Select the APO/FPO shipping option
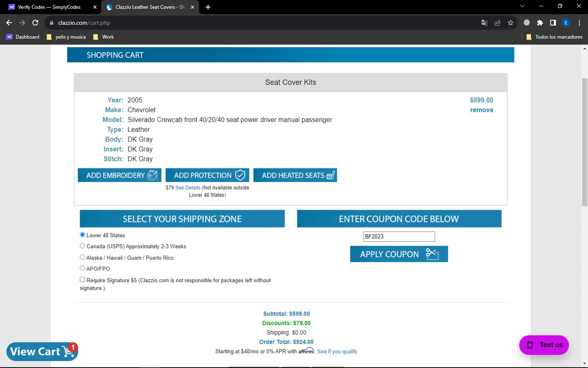 point(82,268)
